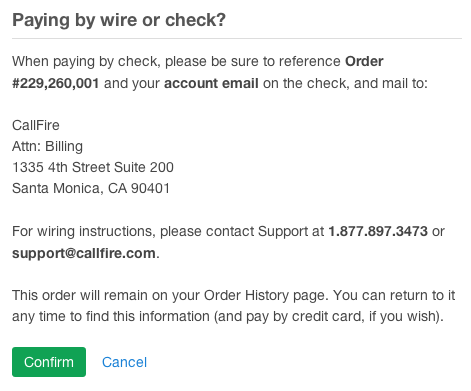
Task: Click the 'Order History page' text
Action: click(266, 296)
